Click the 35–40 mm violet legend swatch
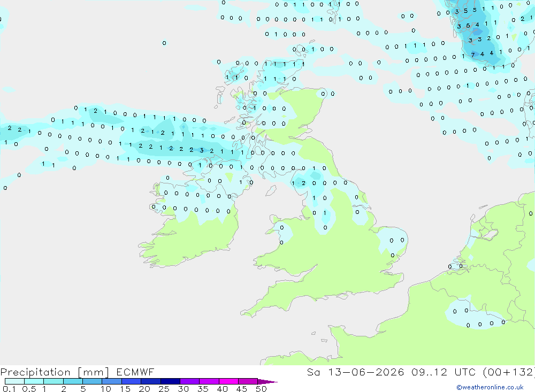The image size is (535, 392). tap(209, 381)
